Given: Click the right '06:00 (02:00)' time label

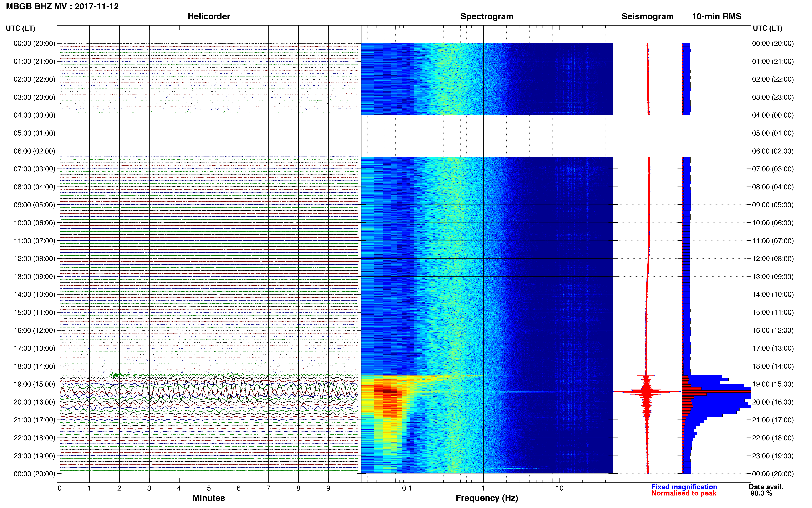Looking at the screenshot, I should pyautogui.click(x=773, y=151).
